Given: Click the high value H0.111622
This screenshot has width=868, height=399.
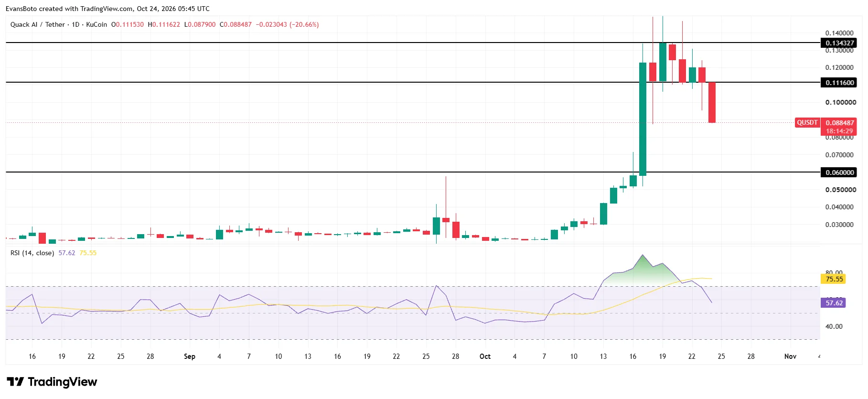Looking at the screenshot, I should pyautogui.click(x=164, y=24).
